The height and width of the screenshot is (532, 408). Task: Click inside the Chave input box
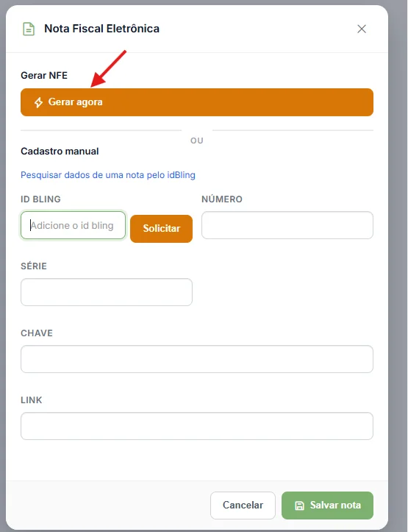coord(197,359)
